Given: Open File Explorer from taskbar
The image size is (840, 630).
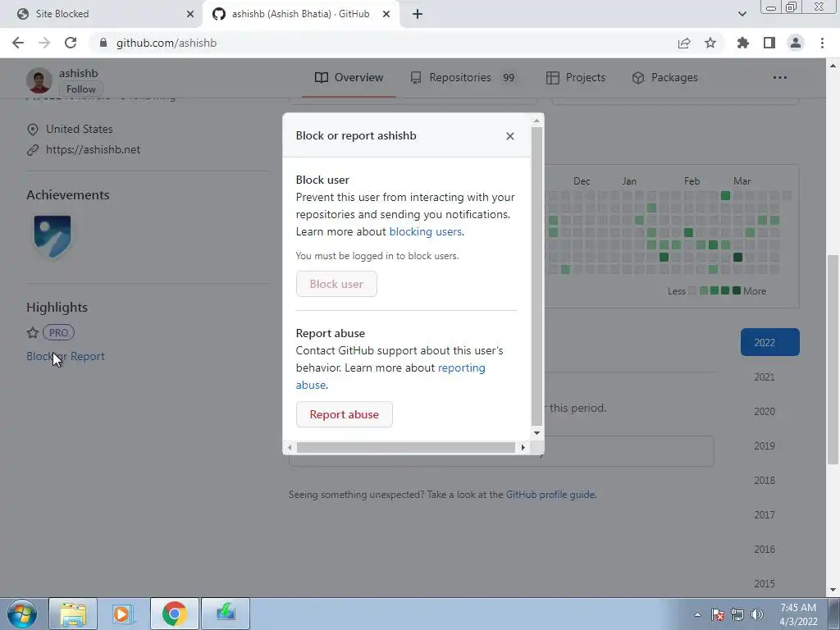Looking at the screenshot, I should pyautogui.click(x=73, y=614).
